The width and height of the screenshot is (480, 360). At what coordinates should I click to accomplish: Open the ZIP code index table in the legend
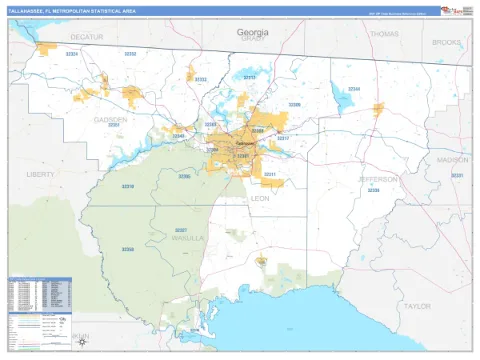40,294
